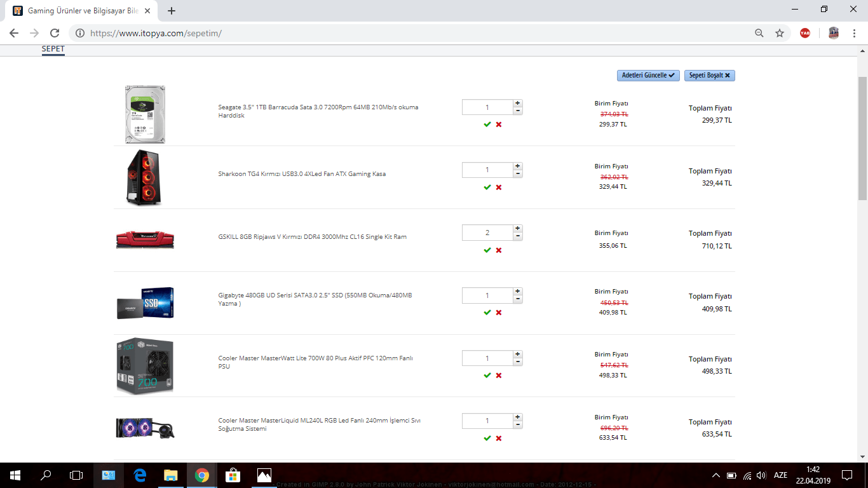868x488 pixels.
Task: Switch to the Gaming Ürünler browser tab
Action: [x=79, y=11]
